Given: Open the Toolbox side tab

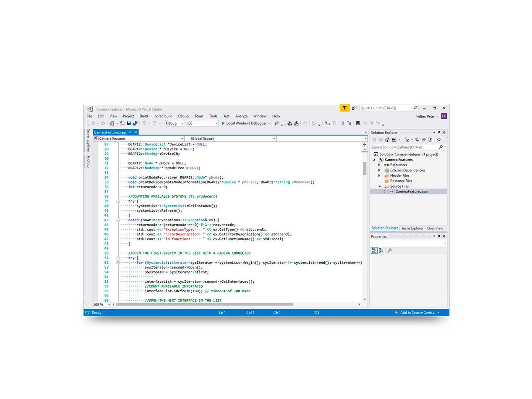Looking at the screenshot, I should 88,161.
